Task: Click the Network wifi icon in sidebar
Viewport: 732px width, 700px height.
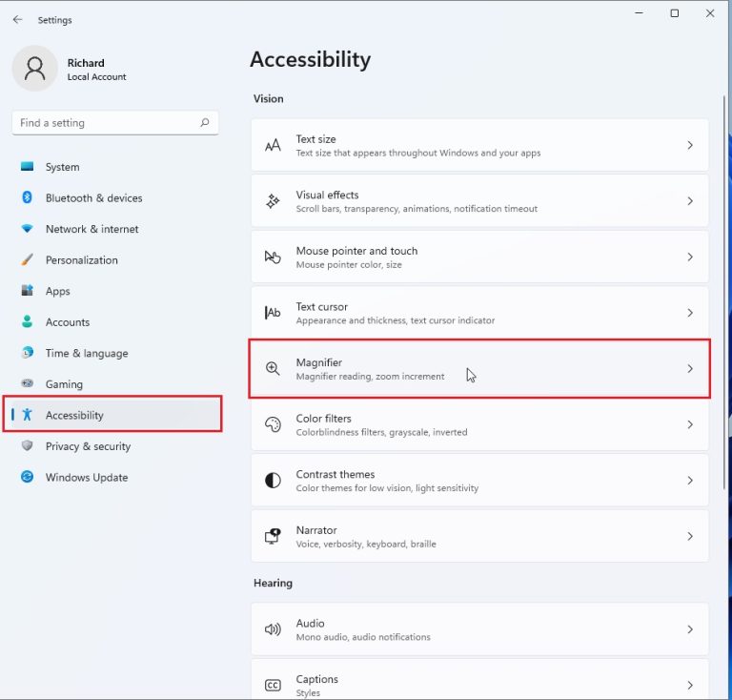Action: click(27, 229)
